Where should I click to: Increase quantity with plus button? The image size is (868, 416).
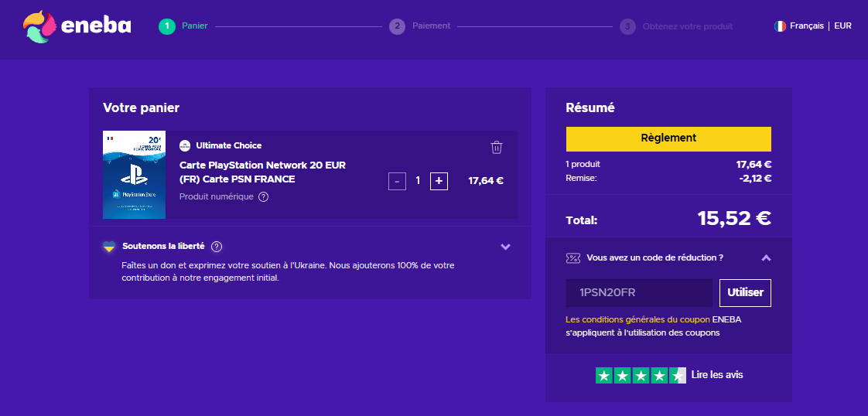coord(439,181)
